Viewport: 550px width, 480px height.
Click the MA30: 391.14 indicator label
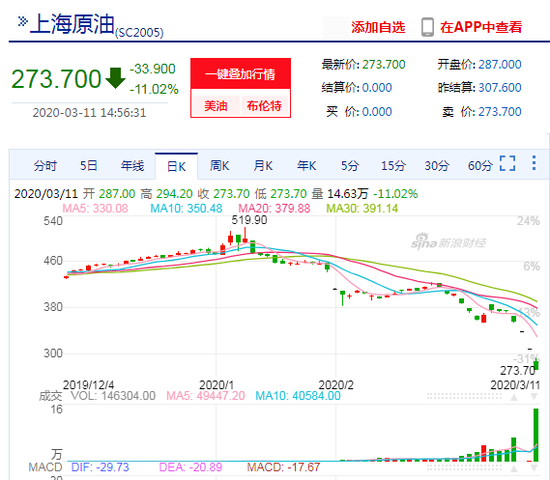pos(362,208)
